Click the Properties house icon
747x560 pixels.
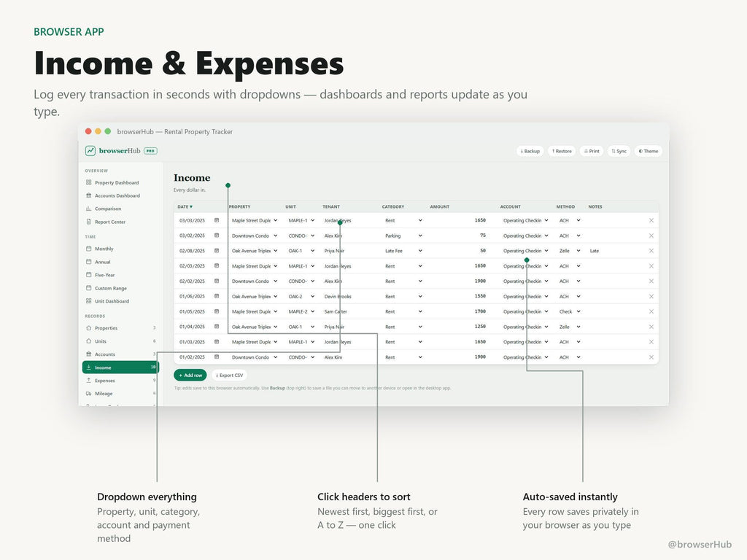(88, 328)
